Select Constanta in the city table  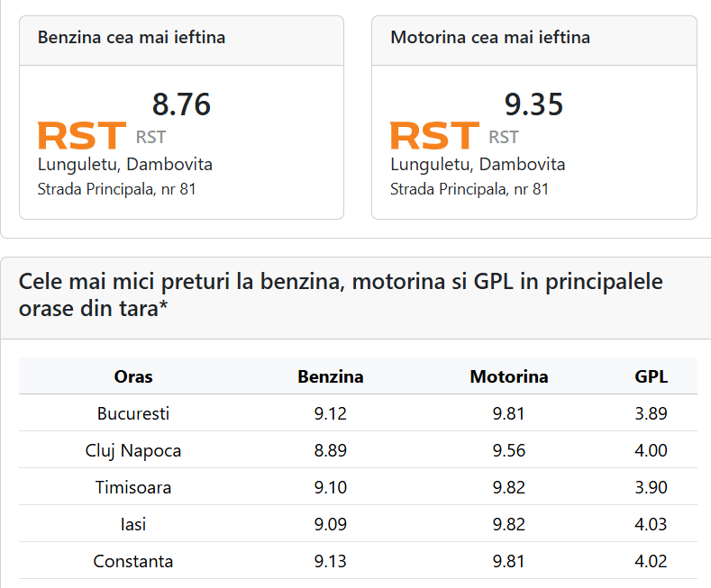pos(133,561)
